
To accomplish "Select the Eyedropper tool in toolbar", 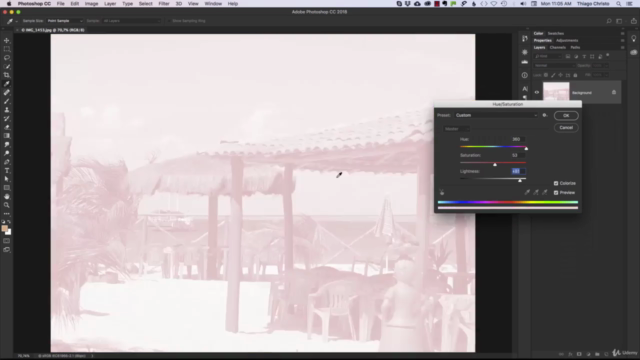I will (7, 84).
